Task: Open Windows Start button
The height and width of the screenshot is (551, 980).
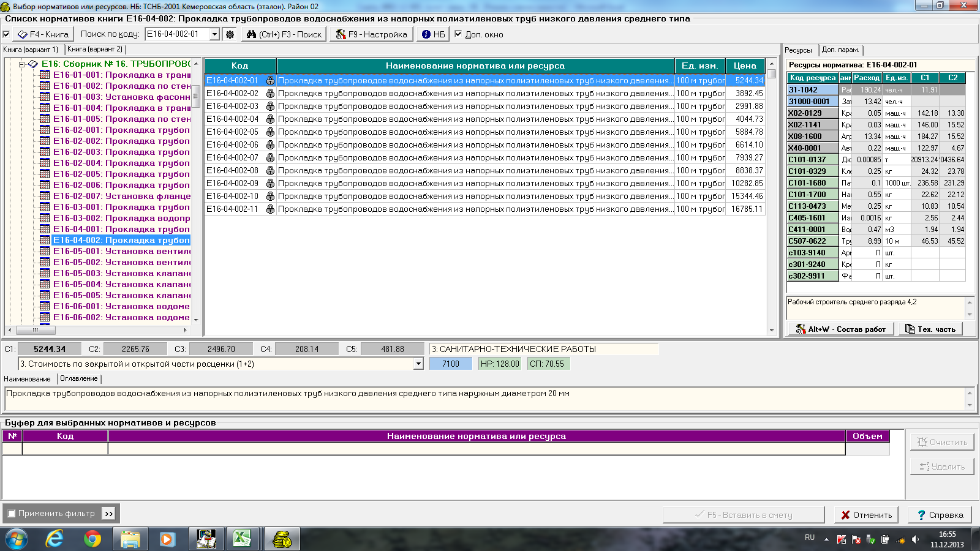Action: tap(16, 539)
